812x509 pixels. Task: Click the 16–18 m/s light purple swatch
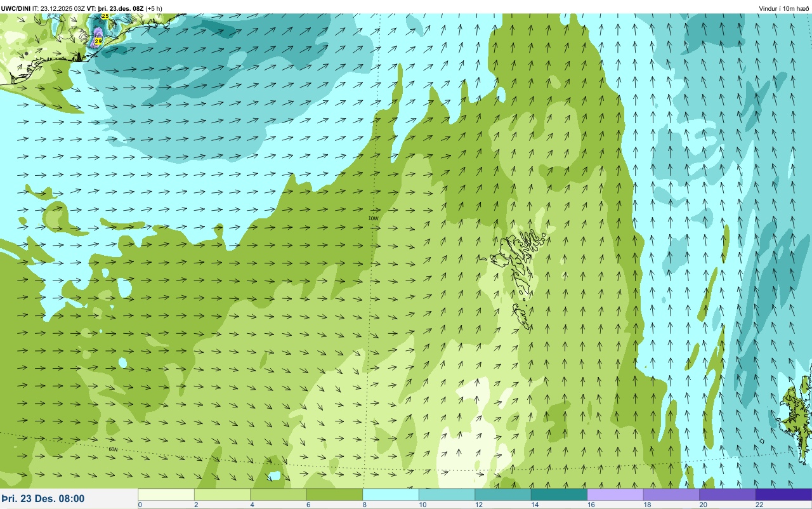[615, 494]
